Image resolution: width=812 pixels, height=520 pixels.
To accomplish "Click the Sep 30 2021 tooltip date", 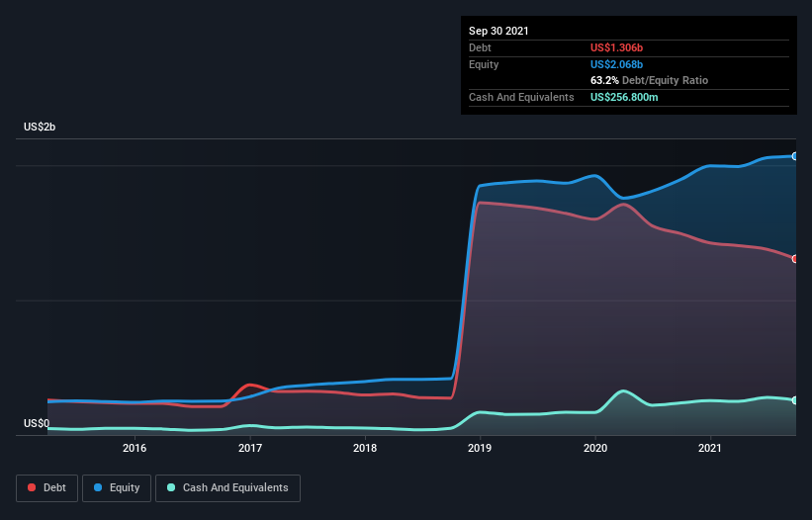I will tap(498, 31).
